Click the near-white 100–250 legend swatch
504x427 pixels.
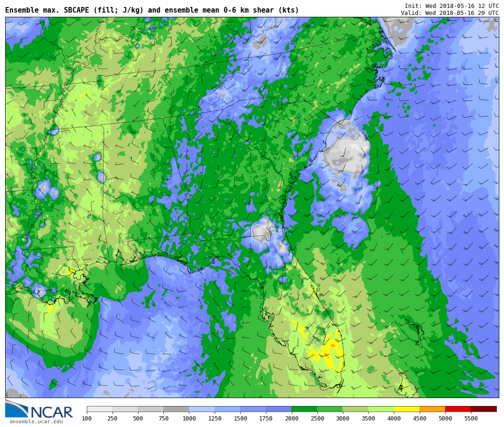99,409
